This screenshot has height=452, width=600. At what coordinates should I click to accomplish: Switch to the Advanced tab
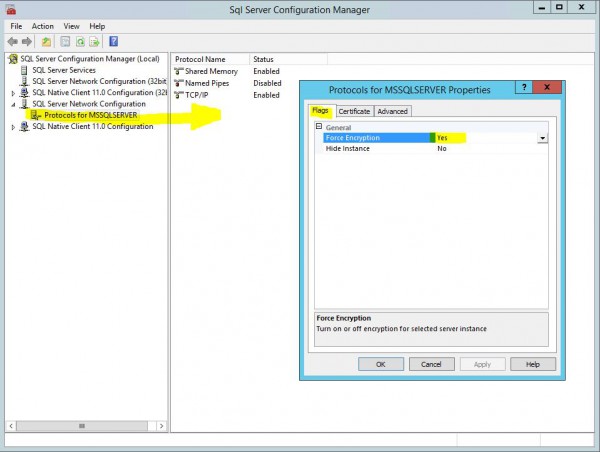click(392, 111)
